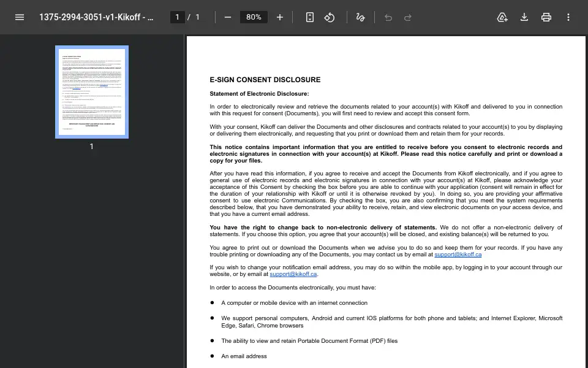The height and width of the screenshot is (368, 588).
Task: Click the 80% zoom level field
Action: [254, 17]
